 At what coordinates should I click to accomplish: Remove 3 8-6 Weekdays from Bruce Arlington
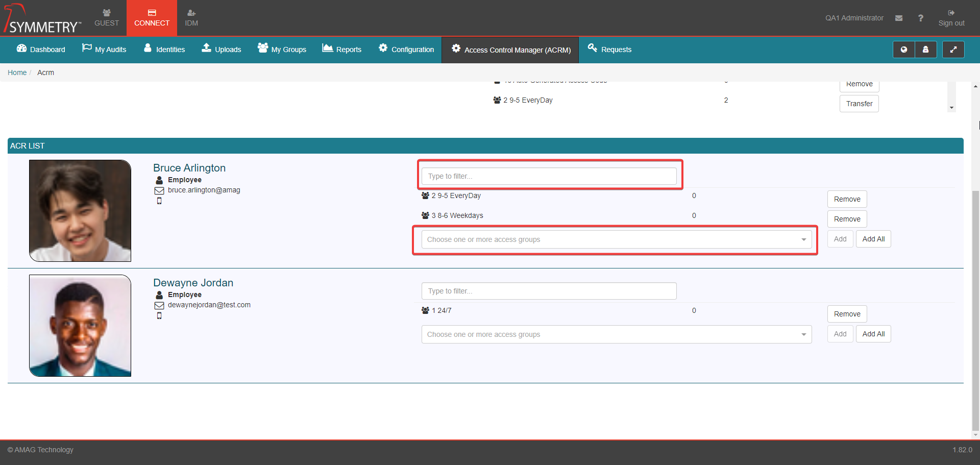[847, 219]
